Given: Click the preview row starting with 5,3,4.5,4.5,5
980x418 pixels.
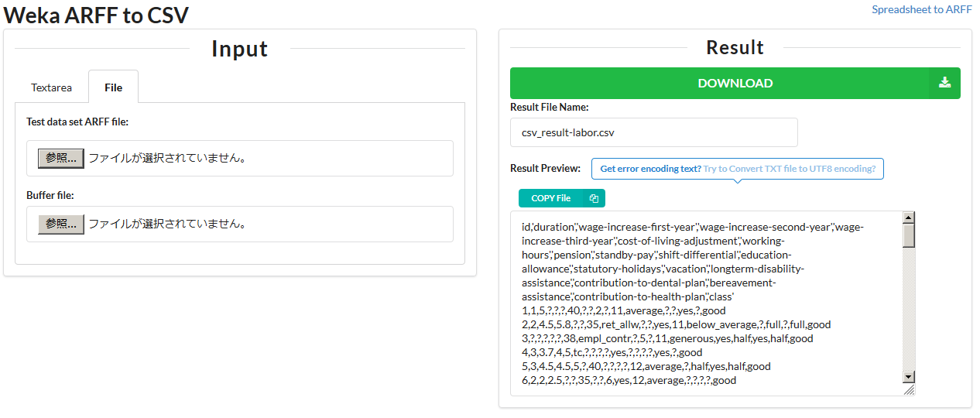Looking at the screenshot, I should [646, 366].
